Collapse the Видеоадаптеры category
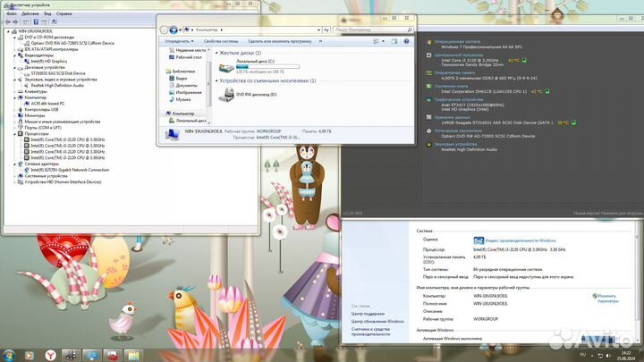 [x=14, y=55]
